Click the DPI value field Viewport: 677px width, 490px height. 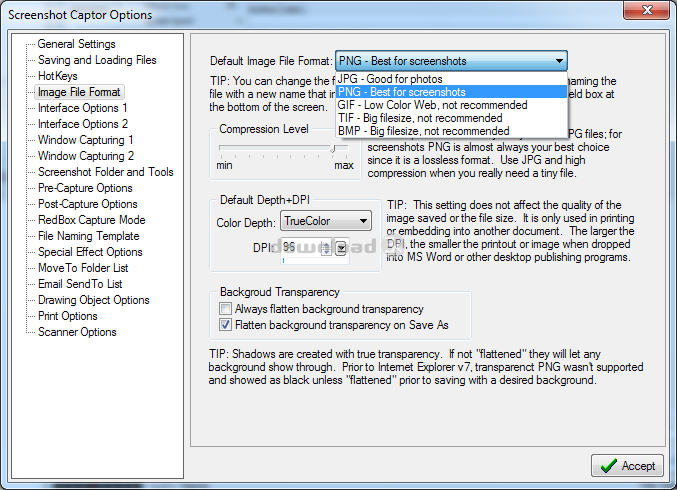(x=301, y=247)
